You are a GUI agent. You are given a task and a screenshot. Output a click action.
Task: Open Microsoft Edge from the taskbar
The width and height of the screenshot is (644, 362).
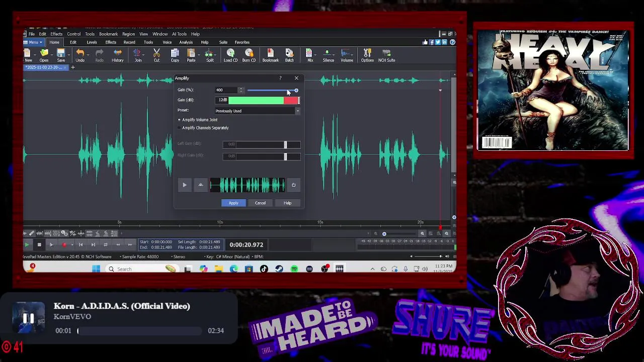point(234,269)
